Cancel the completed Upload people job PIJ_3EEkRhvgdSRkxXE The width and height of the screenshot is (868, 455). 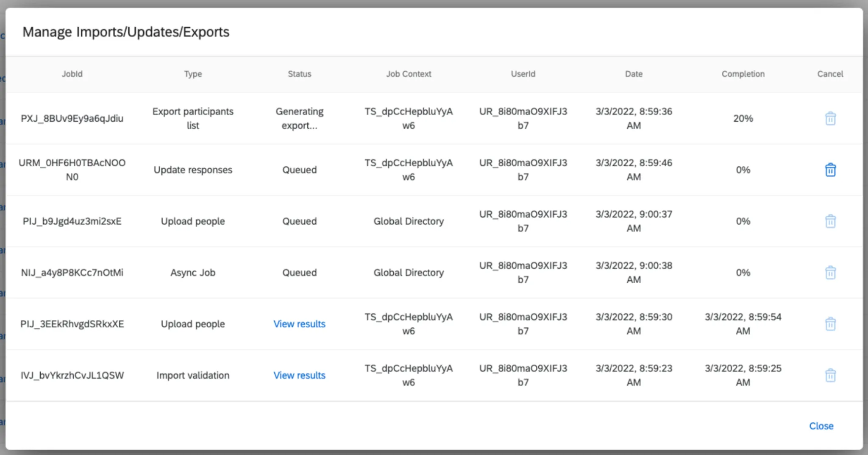(830, 324)
